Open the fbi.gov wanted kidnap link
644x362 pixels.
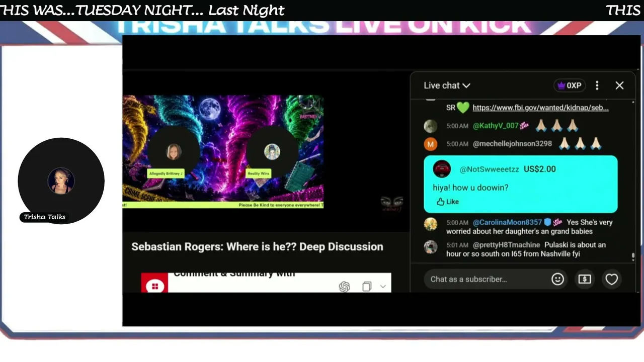540,108
